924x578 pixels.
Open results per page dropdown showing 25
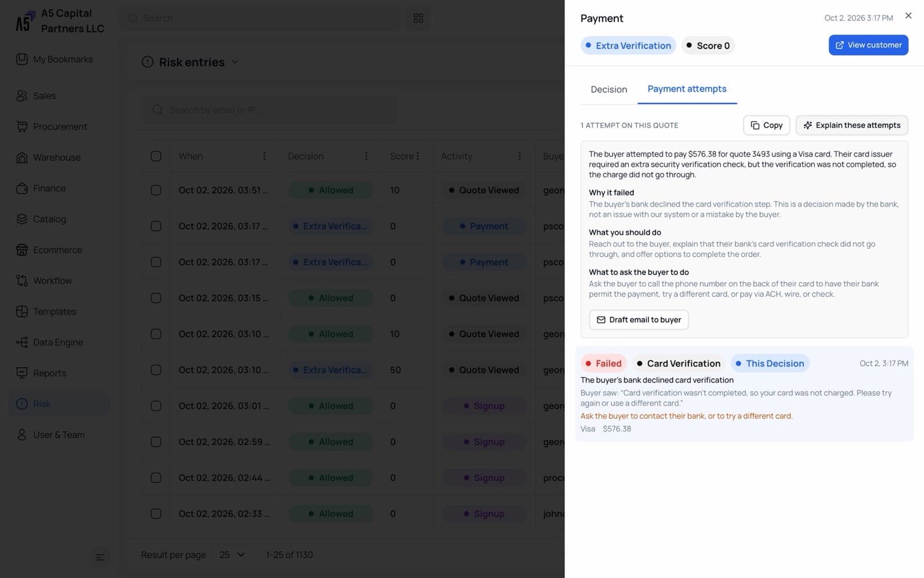[x=232, y=555]
